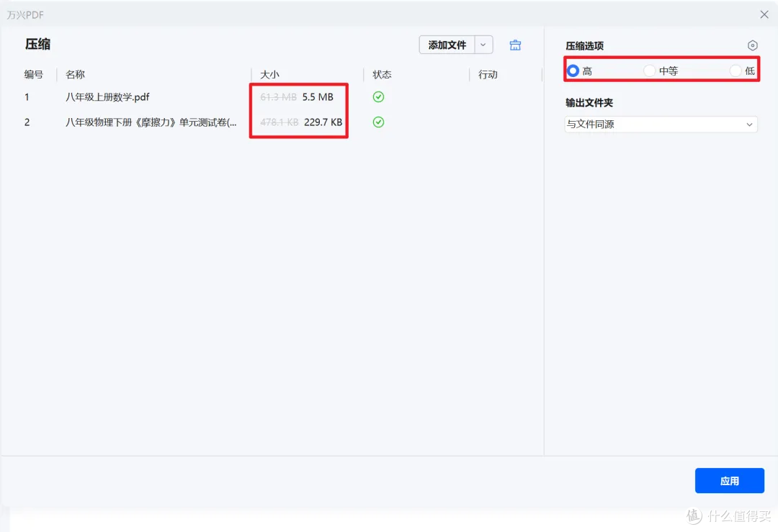Click the 编号 column header

[x=34, y=74]
